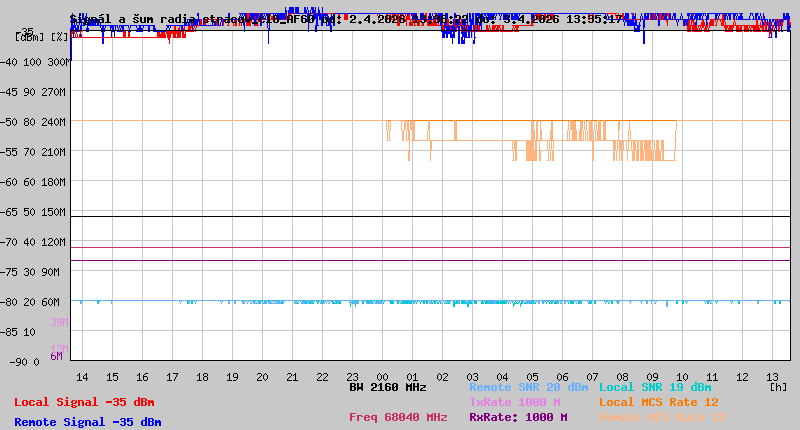Click the blue Remote Signal -35 dBm legend
800x430 pixels.
87,422
